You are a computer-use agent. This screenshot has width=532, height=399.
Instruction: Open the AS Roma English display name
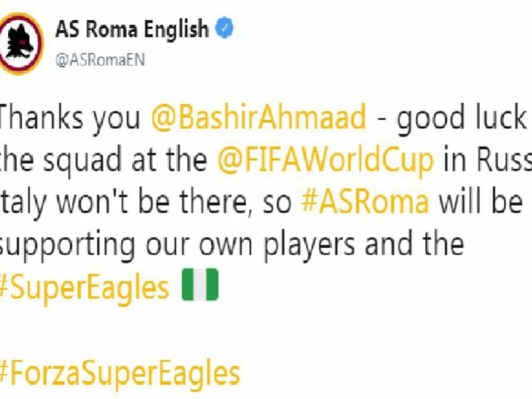[131, 29]
